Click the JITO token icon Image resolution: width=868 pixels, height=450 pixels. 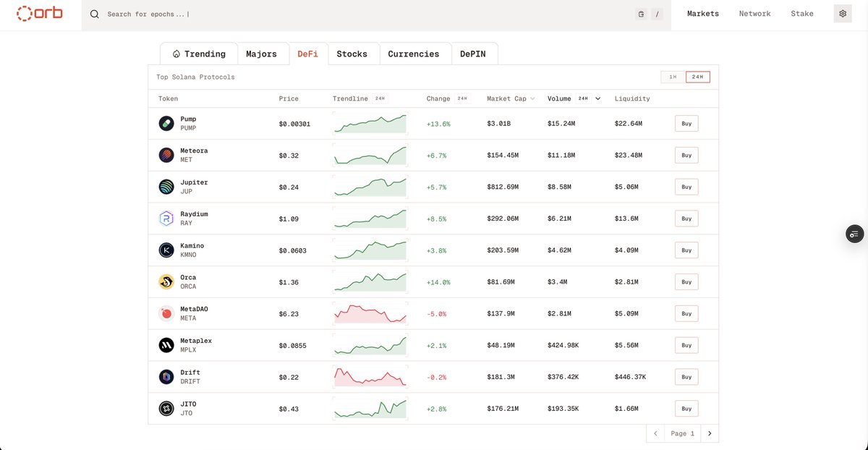(x=166, y=409)
